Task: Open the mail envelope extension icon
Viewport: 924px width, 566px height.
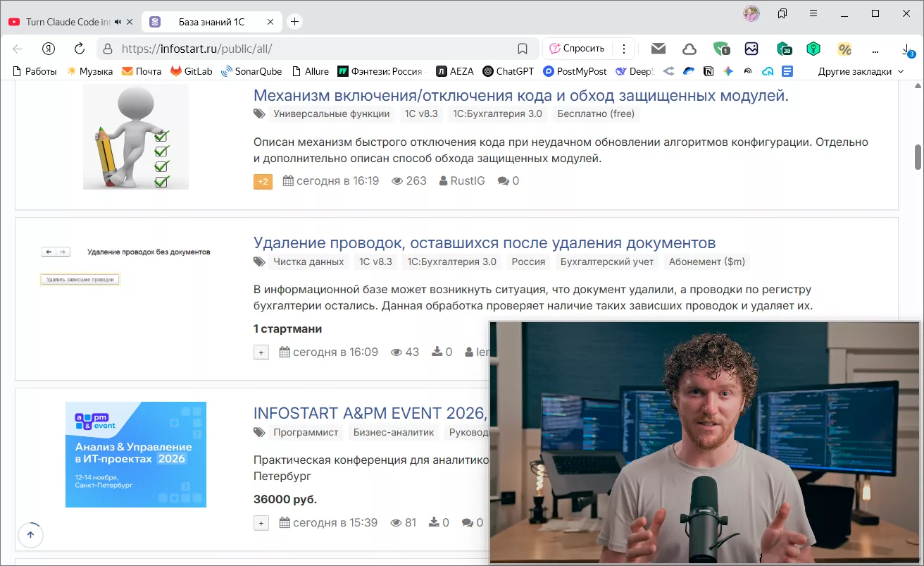Action: point(658,49)
